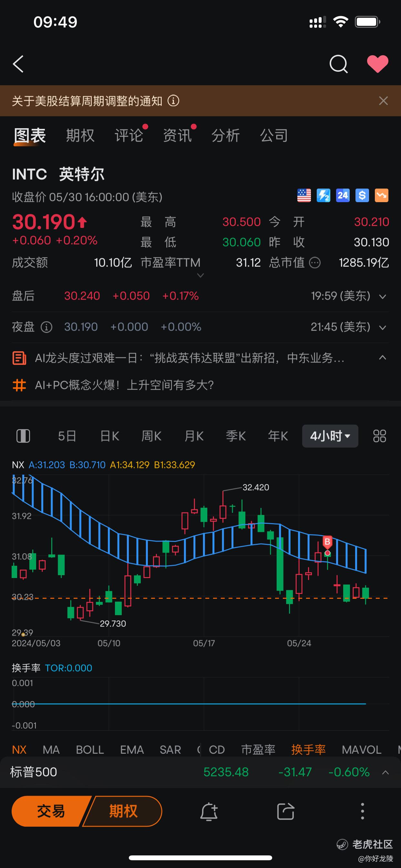Open AI龙头度过艰难一日 news headline

click(190, 358)
